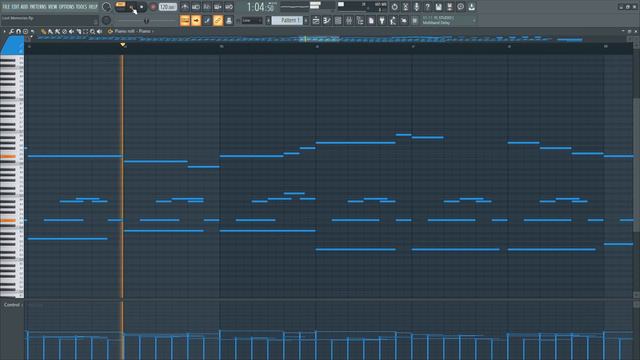This screenshot has width=640, height=360.
Task: Toggle recording countdown button
Action: pyautogui.click(x=207, y=7)
